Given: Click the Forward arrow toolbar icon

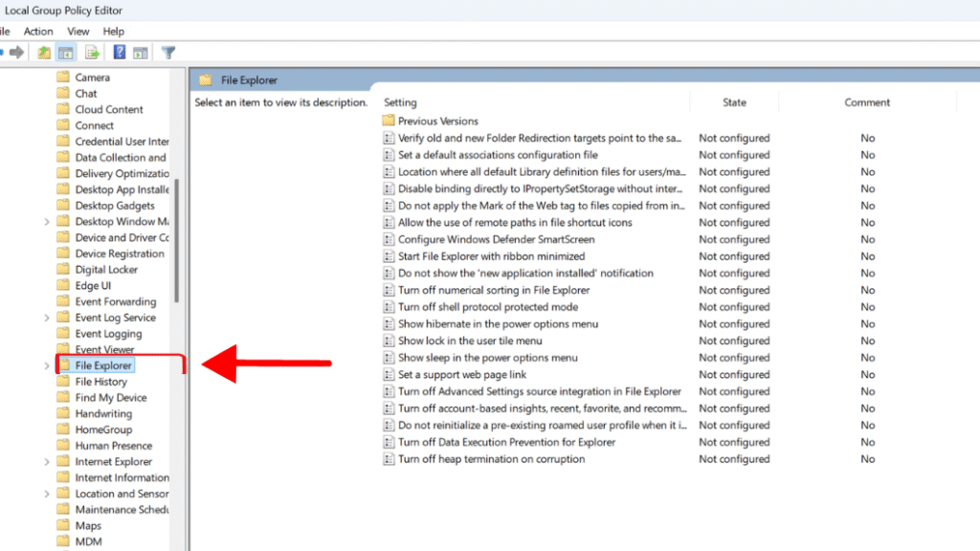Looking at the screenshot, I should coord(17,53).
